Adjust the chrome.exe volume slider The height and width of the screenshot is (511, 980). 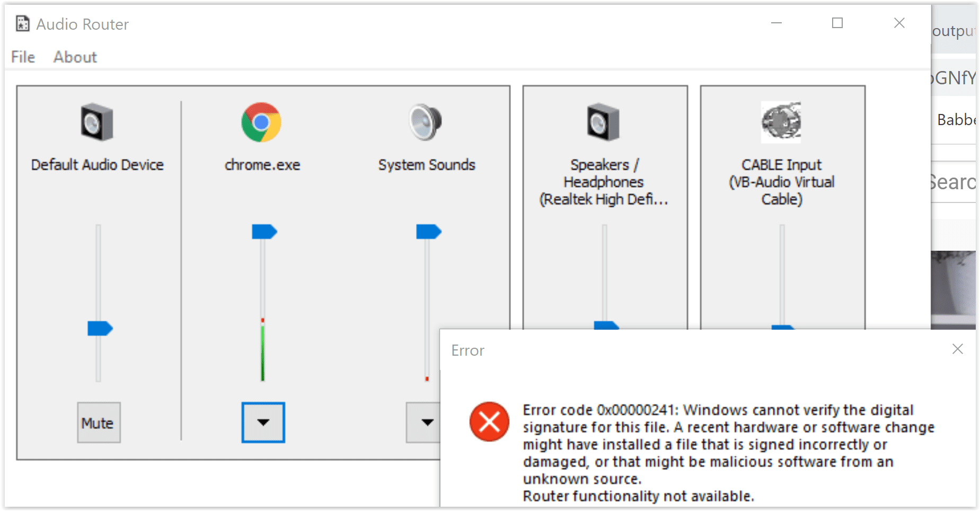tap(263, 231)
